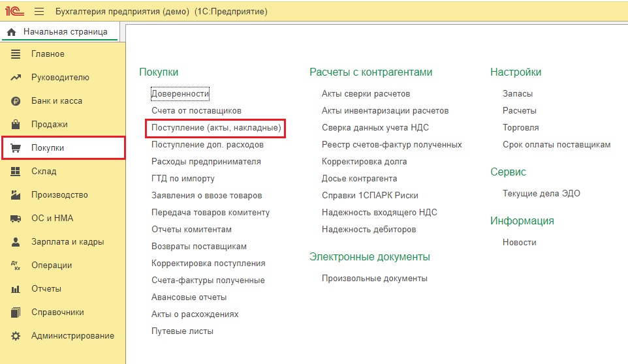Open Поступление доп. расходов
This screenshot has width=628, height=364.
[207, 145]
